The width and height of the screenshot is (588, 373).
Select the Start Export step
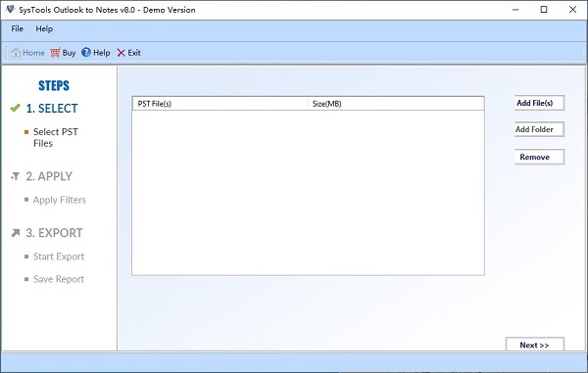59,256
